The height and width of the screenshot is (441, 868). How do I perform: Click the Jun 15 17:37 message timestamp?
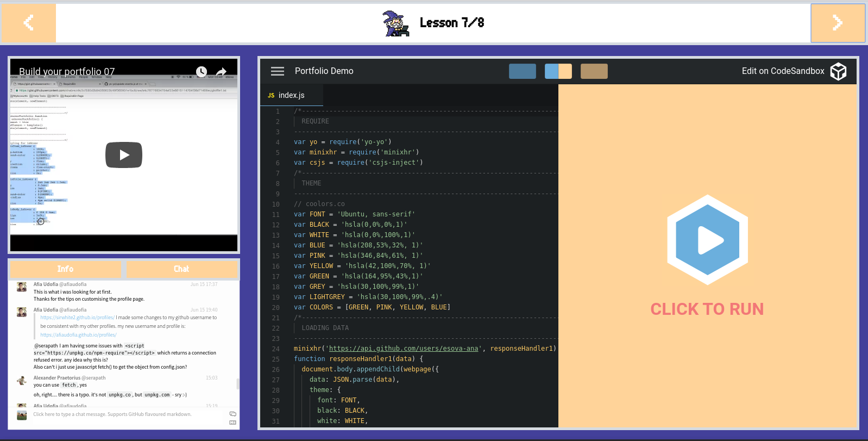click(x=204, y=284)
